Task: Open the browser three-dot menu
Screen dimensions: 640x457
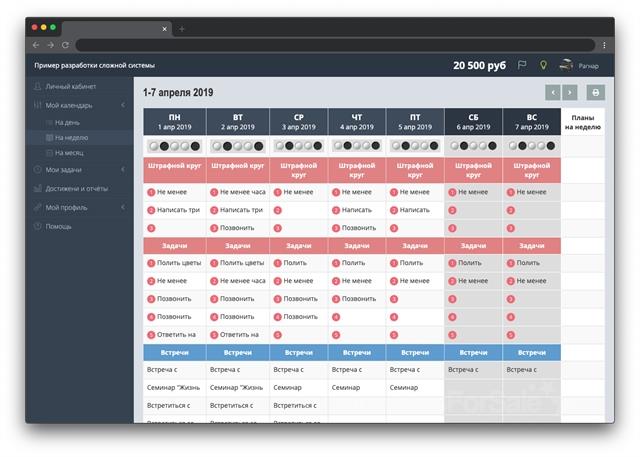Action: pyautogui.click(x=604, y=45)
